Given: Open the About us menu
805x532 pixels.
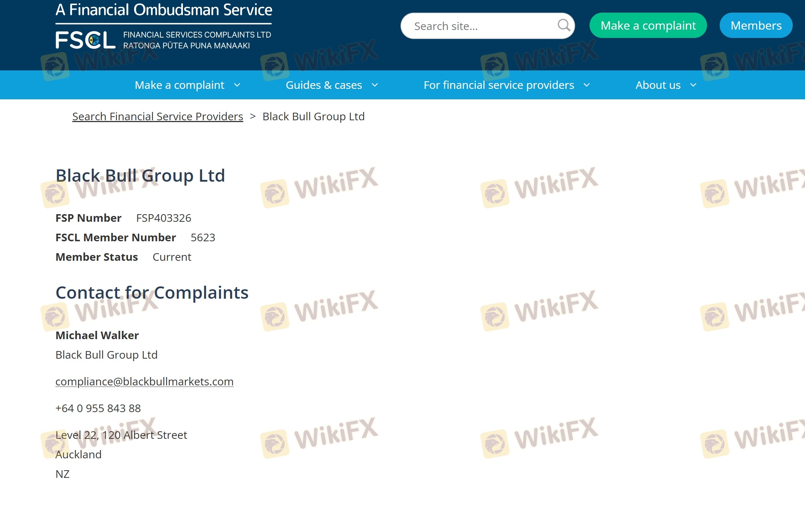Looking at the screenshot, I should tap(658, 85).
